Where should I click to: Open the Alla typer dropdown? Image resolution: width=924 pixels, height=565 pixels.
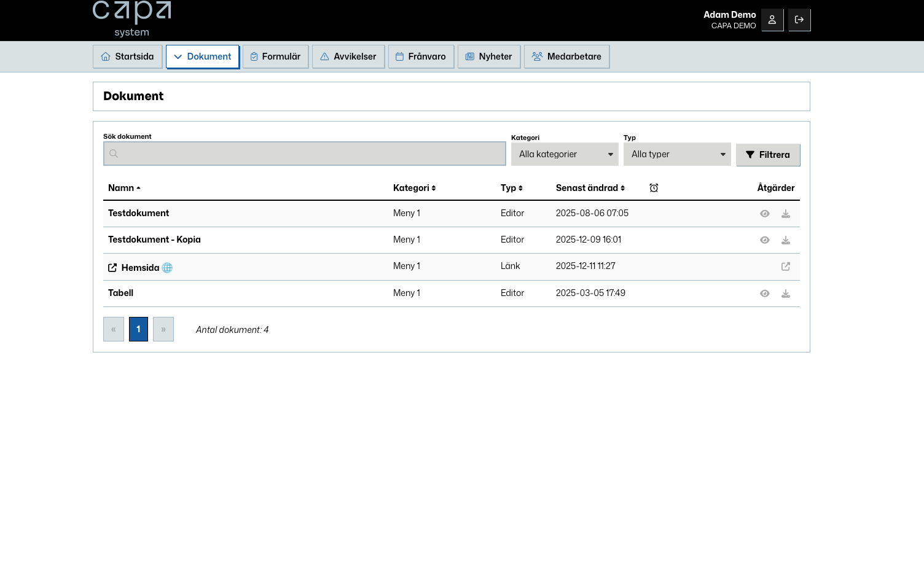(677, 154)
